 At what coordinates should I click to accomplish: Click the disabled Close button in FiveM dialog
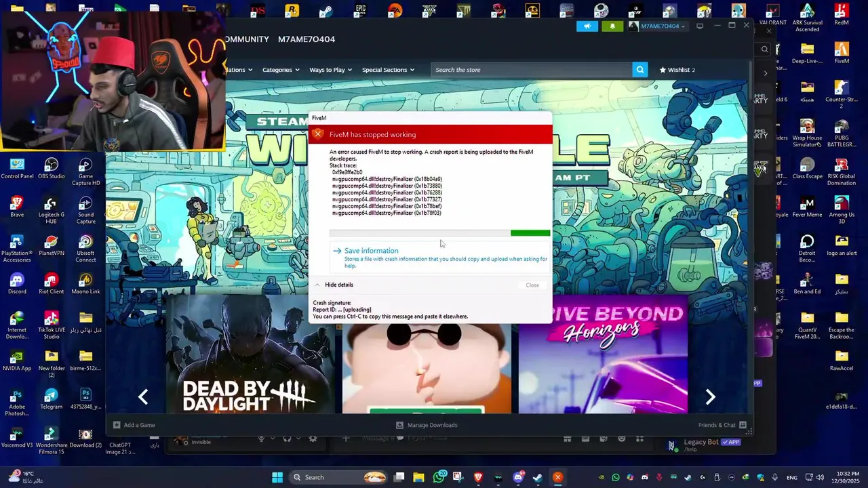[532, 285]
